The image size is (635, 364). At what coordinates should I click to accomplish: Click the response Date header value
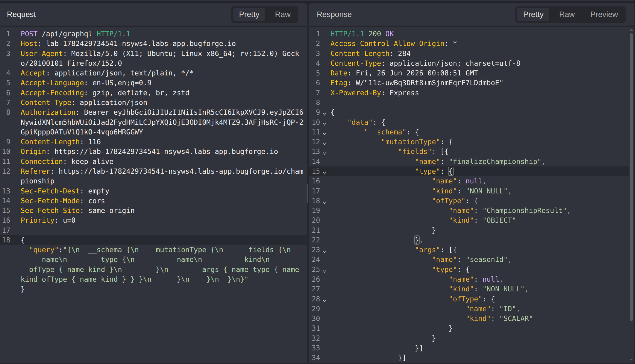[x=417, y=73]
